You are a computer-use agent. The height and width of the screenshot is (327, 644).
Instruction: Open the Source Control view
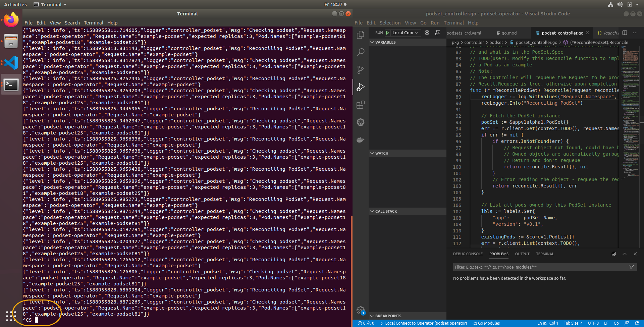(x=360, y=70)
